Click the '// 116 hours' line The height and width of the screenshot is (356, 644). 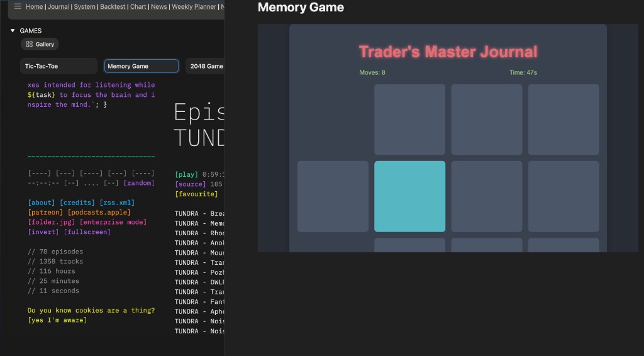52,272
